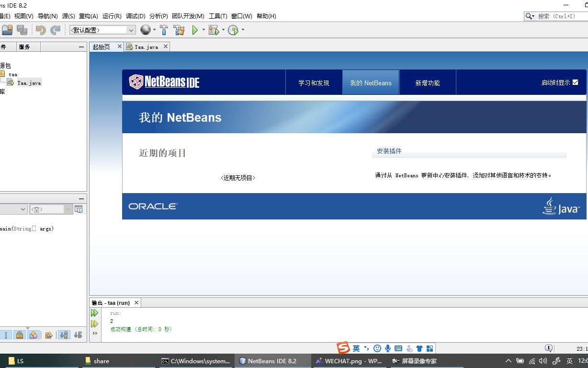Open the 重构(A) menu
Viewport: 588px width, 368px height.
[89, 16]
